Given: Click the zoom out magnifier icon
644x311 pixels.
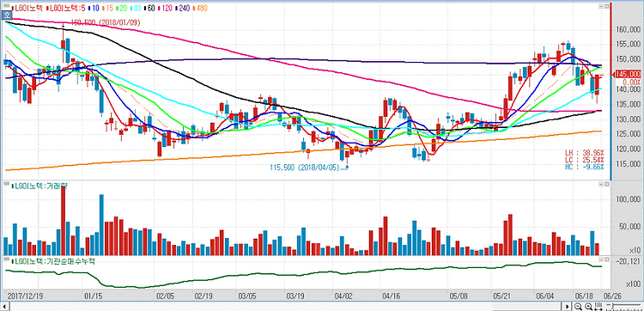Looking at the screenshot, I should coord(578,307).
